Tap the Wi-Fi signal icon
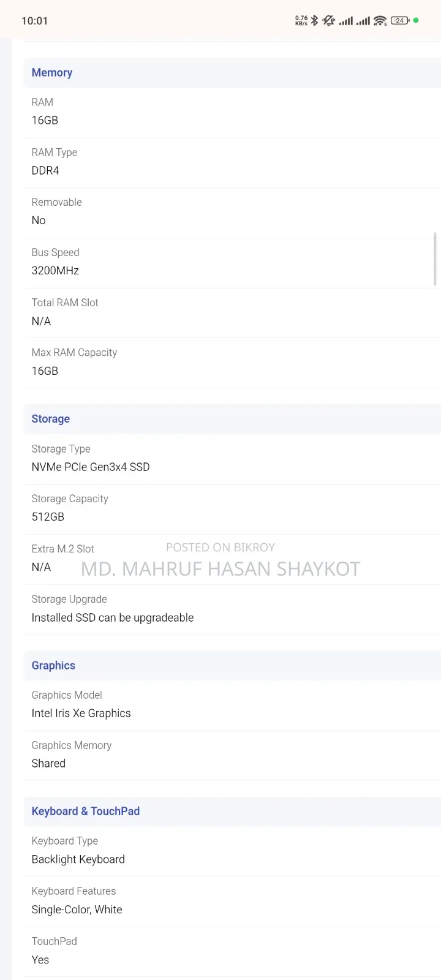441x980 pixels. click(x=380, y=21)
